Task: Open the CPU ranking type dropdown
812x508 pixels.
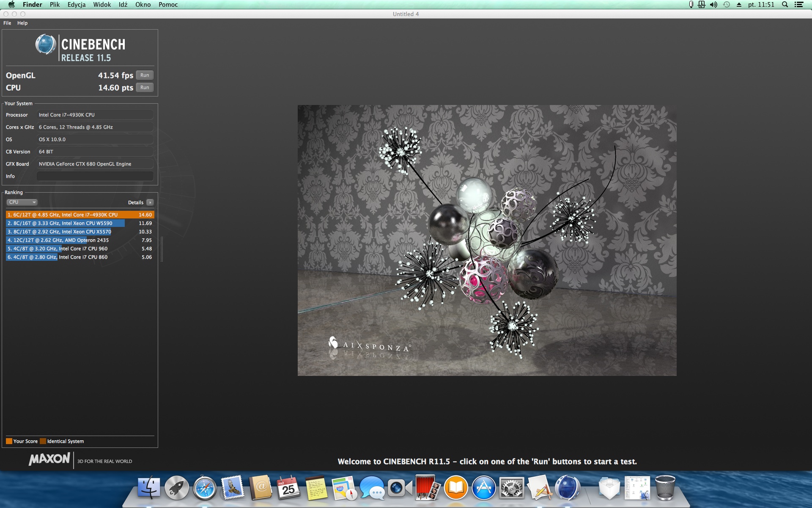Action: [x=22, y=202]
